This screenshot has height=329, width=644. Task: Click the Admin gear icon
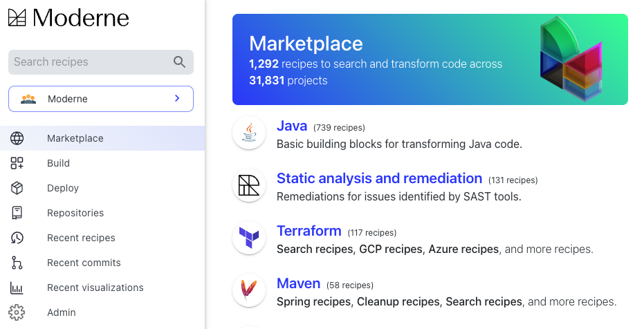click(17, 312)
